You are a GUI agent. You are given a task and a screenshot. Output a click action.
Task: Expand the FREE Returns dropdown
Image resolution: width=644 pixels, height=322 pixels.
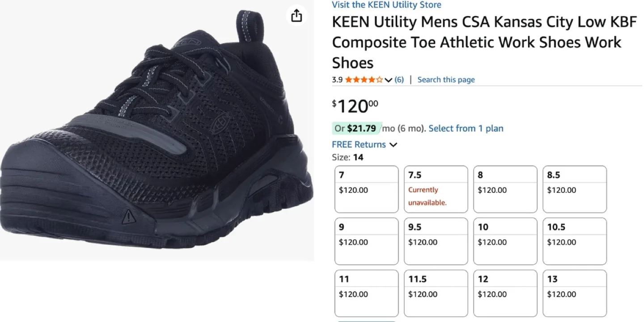pyautogui.click(x=394, y=145)
